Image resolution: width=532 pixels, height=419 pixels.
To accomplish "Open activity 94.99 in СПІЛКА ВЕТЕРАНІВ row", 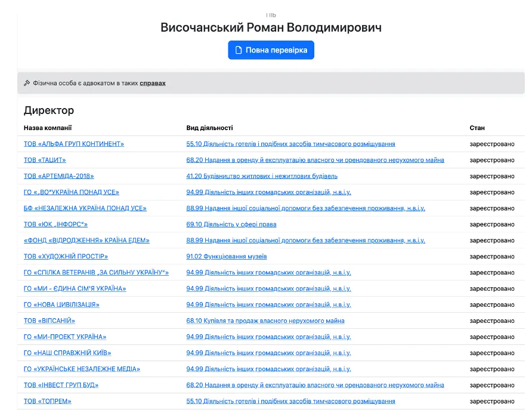I will coord(268,273).
